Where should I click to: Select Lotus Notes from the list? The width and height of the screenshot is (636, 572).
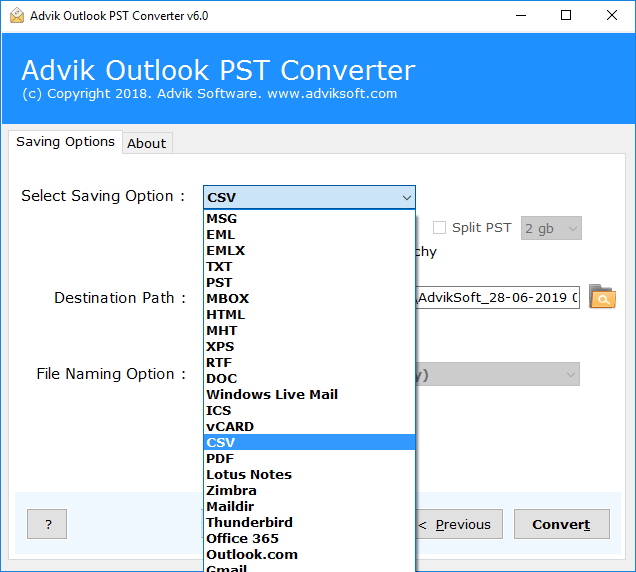[249, 474]
